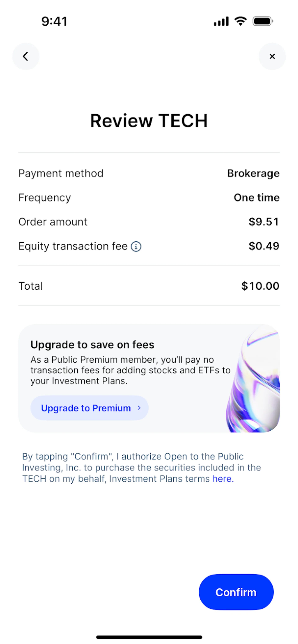Screen dimensions: 298x644
Task: Tap the "Upgrade to save on fees" heading
Action: 92,345
